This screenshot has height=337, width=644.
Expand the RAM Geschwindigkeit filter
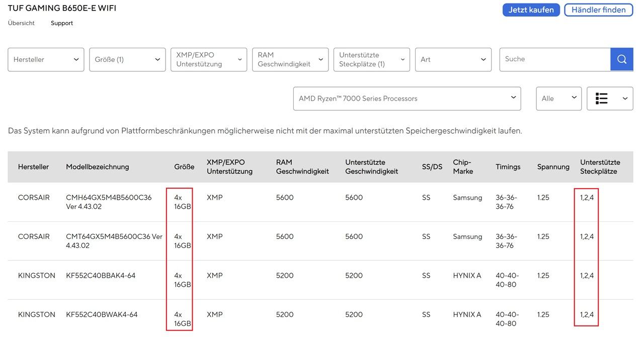pyautogui.click(x=290, y=59)
